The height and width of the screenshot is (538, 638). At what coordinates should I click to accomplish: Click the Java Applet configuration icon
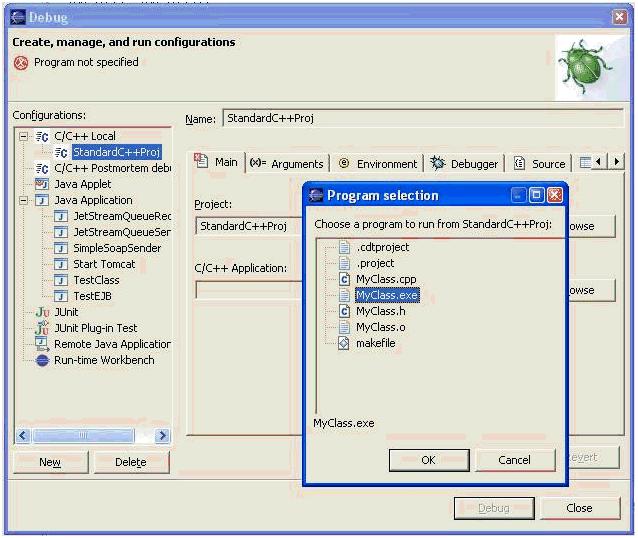pos(42,184)
